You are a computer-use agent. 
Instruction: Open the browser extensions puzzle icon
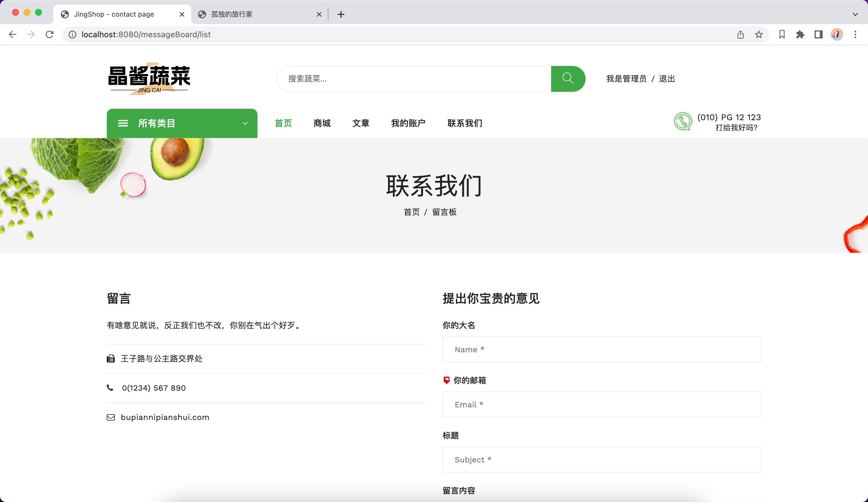tap(800, 34)
